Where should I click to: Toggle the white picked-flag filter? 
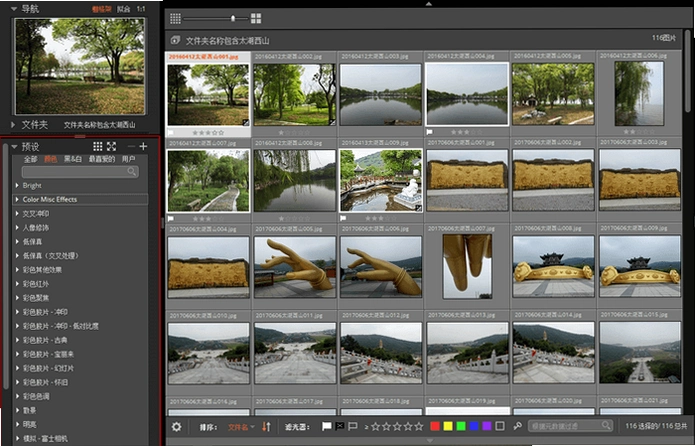(327, 426)
